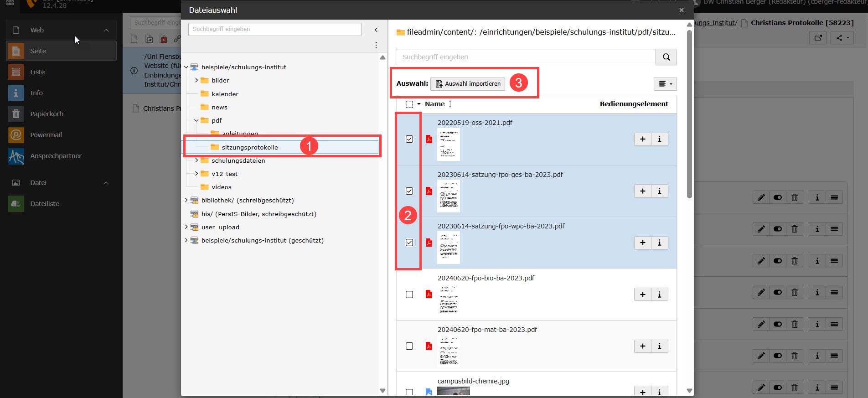Collapse the pdf folder node

tap(196, 120)
